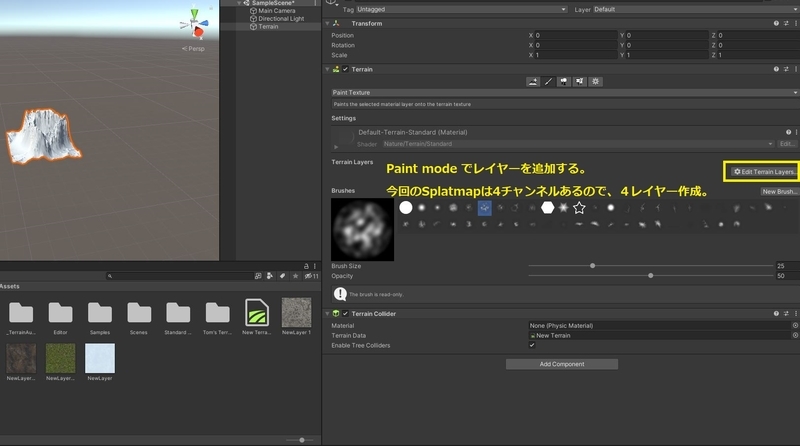Collapse the Terrain Collider foldout

[327, 313]
